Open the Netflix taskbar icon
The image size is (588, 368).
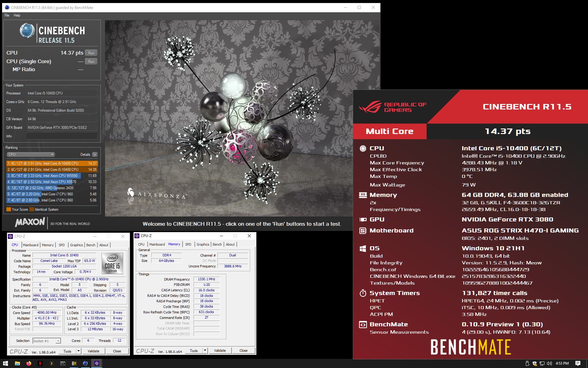(x=40, y=363)
